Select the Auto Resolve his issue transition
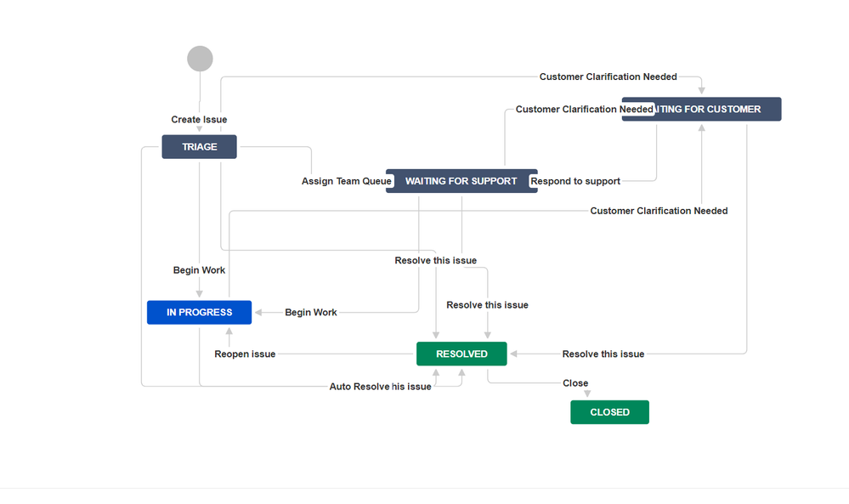 coord(380,386)
